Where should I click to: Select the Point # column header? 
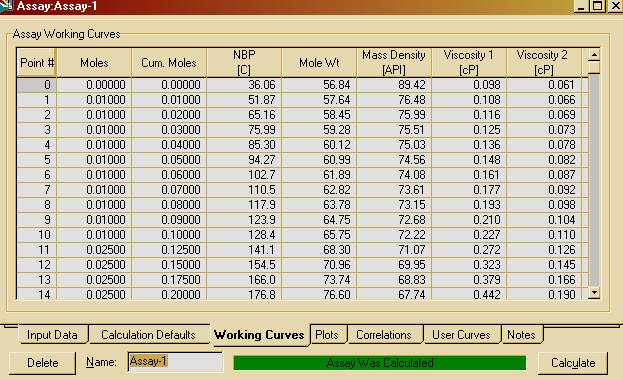[37, 62]
